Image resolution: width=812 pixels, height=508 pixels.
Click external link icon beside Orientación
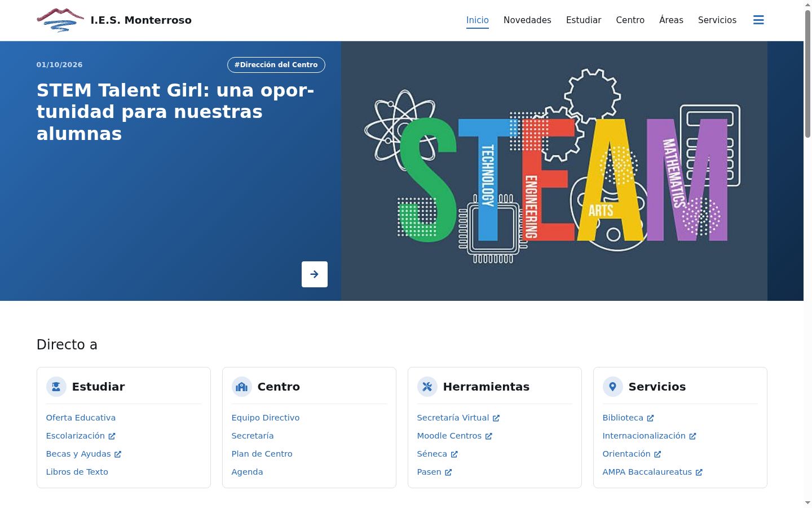[x=657, y=454]
